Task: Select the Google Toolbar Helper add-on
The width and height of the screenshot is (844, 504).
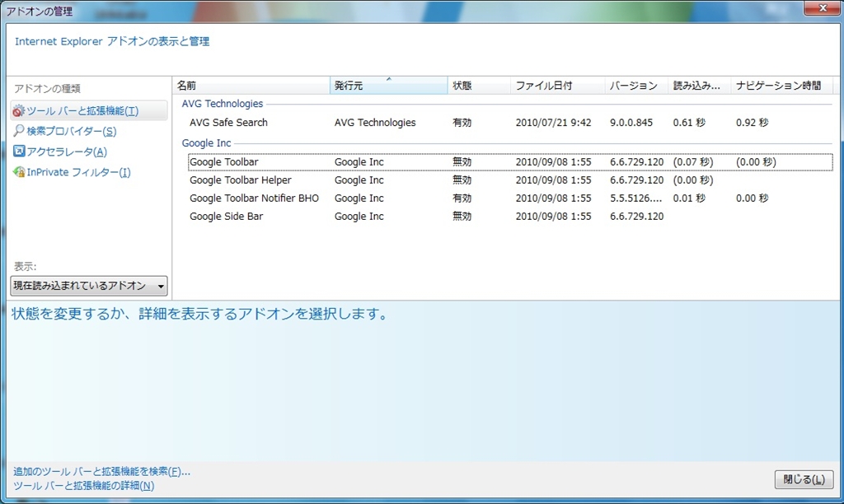Action: tap(240, 180)
